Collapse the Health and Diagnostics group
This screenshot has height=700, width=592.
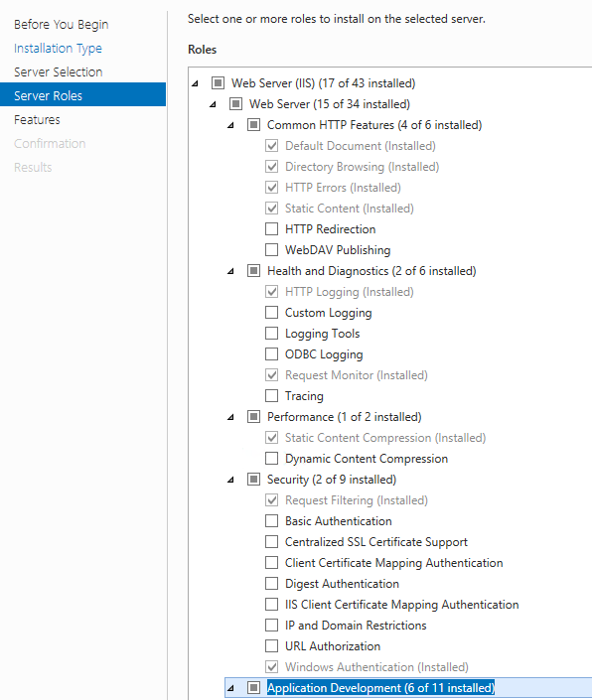230,271
